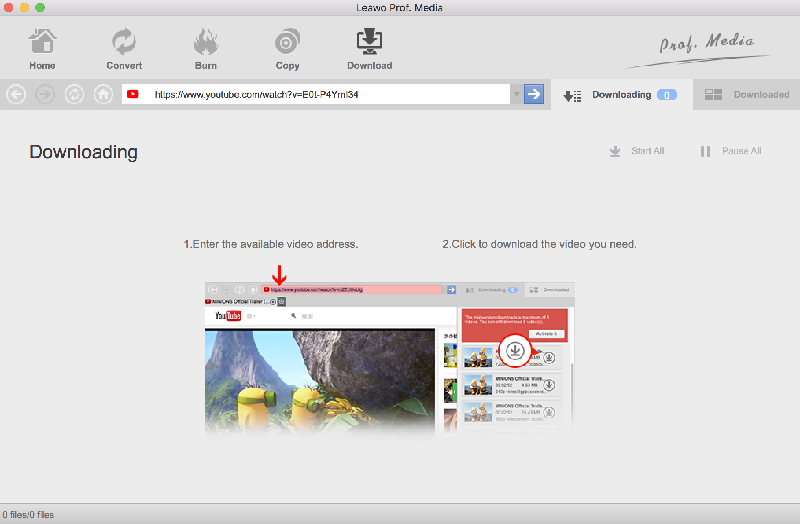
Task: Go back in the browser
Action: (x=16, y=94)
